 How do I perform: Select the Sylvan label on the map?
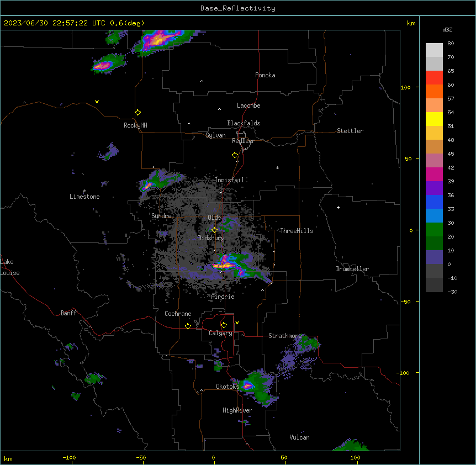pos(215,135)
